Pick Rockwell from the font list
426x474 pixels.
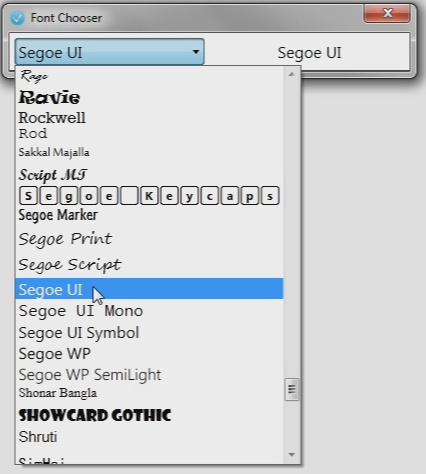149,118
